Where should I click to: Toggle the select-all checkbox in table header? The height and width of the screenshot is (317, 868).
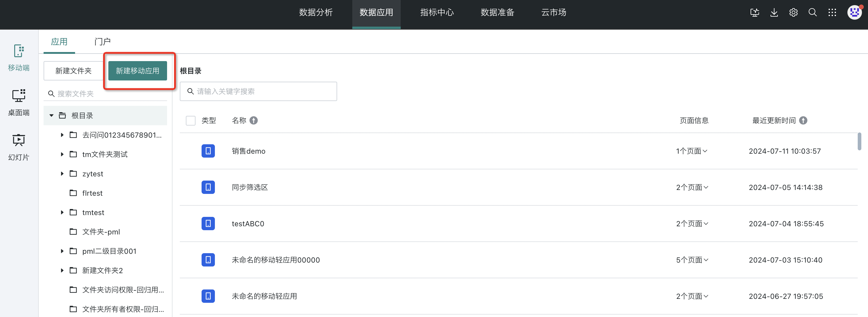pyautogui.click(x=190, y=121)
